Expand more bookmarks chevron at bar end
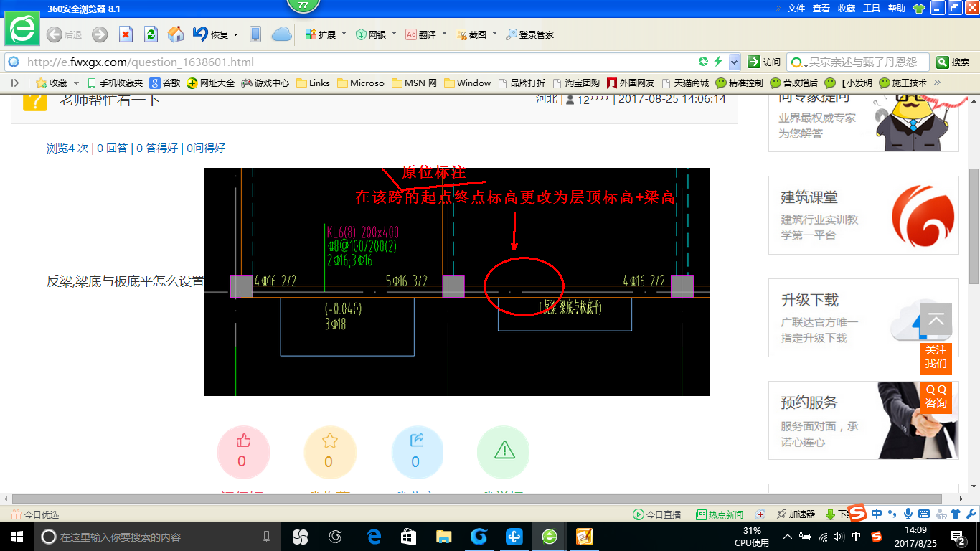 pyautogui.click(x=937, y=83)
